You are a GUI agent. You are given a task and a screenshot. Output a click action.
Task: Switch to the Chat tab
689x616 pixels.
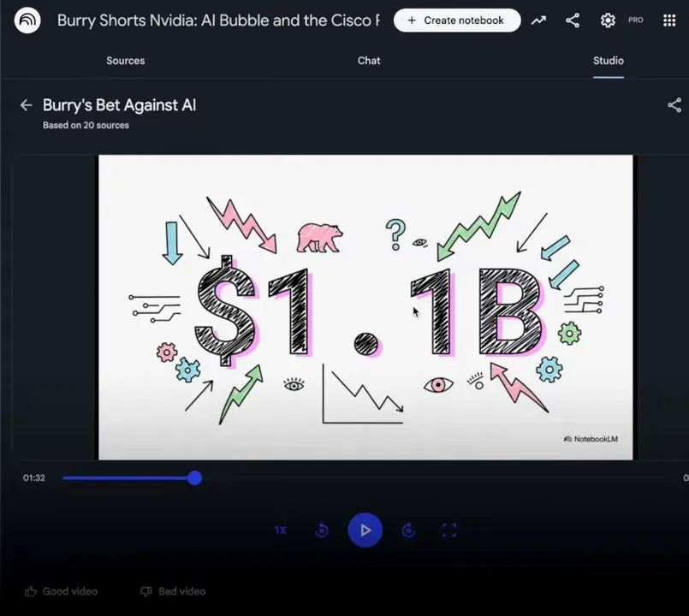(368, 61)
